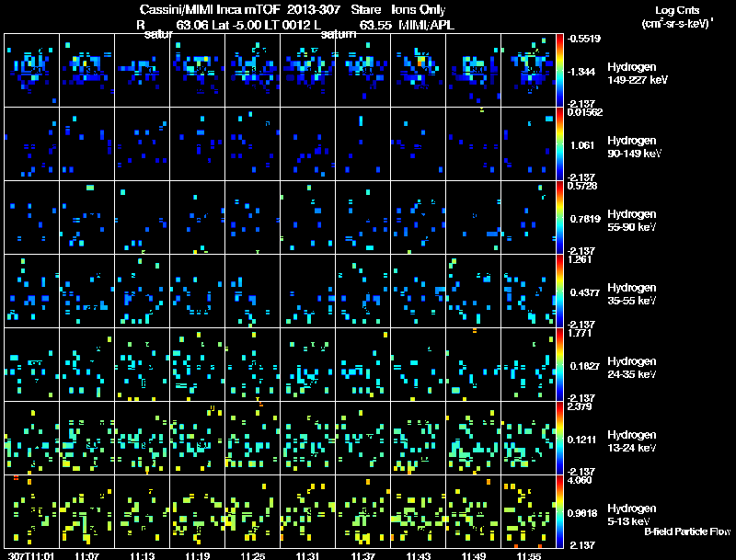Click the 11:43 time axis label
The image size is (736, 560).
click(419, 555)
